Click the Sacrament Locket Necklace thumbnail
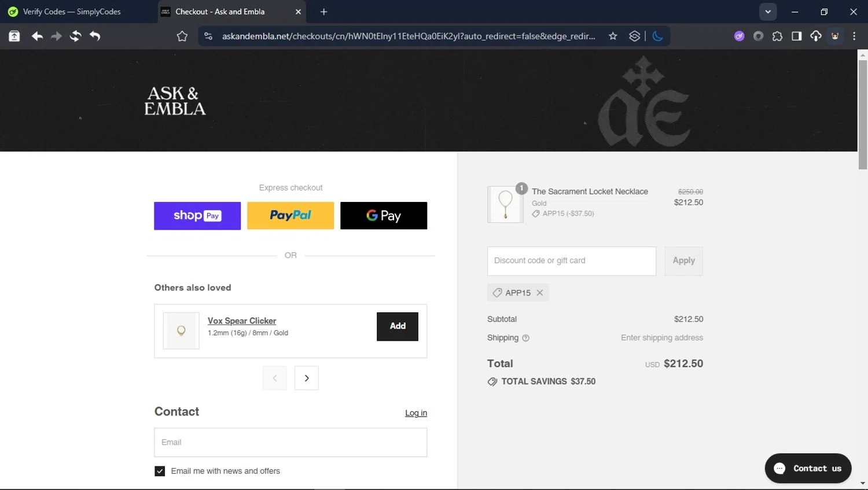Screen dimensions: 868x490 coord(505,204)
